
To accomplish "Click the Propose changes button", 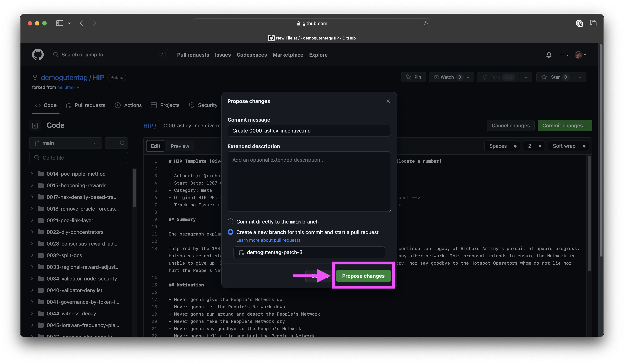I will (x=363, y=276).
